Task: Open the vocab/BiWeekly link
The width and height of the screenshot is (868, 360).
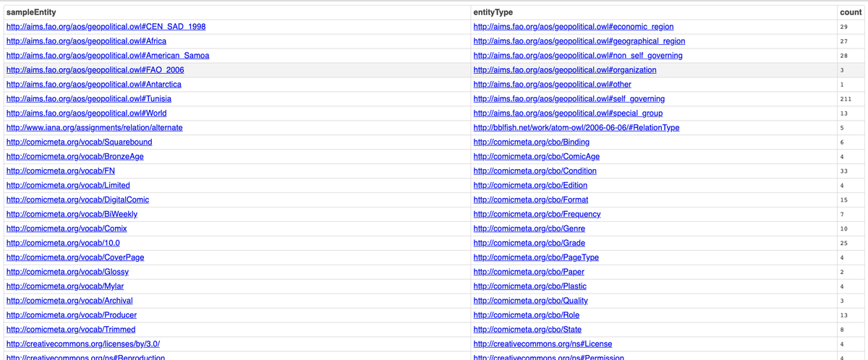Action: click(x=72, y=215)
